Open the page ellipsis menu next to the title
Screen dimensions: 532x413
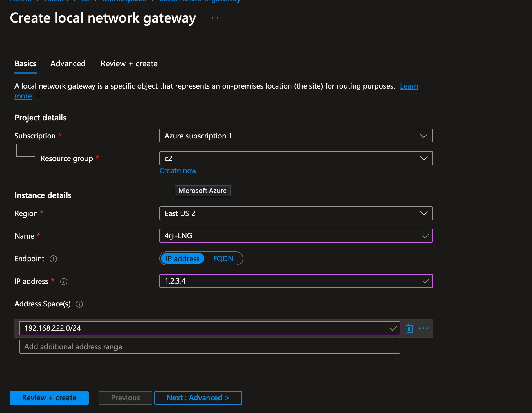(x=215, y=18)
